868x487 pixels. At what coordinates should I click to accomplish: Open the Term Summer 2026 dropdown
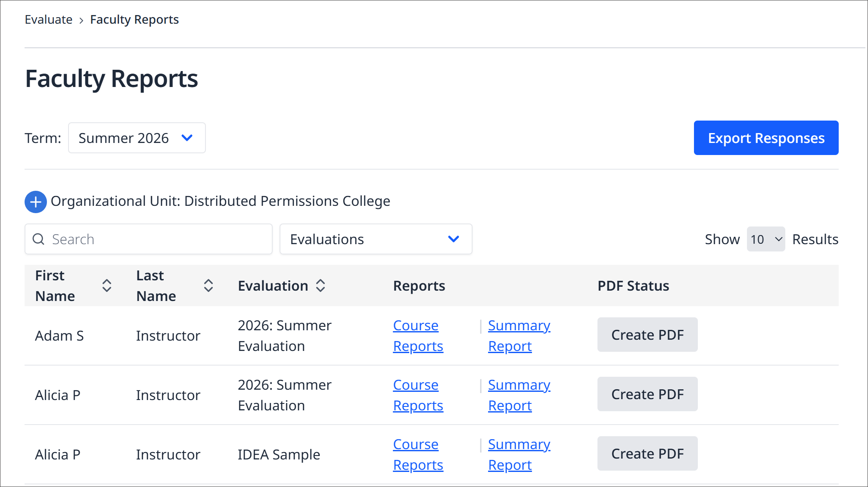point(137,138)
